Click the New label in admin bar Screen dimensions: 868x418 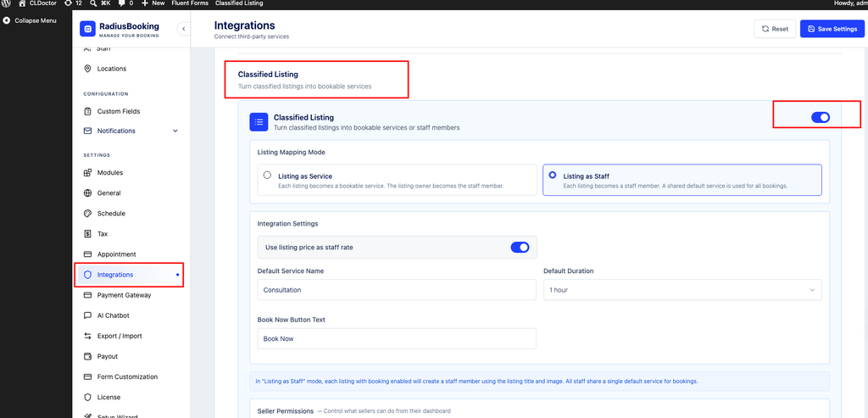pyautogui.click(x=159, y=3)
